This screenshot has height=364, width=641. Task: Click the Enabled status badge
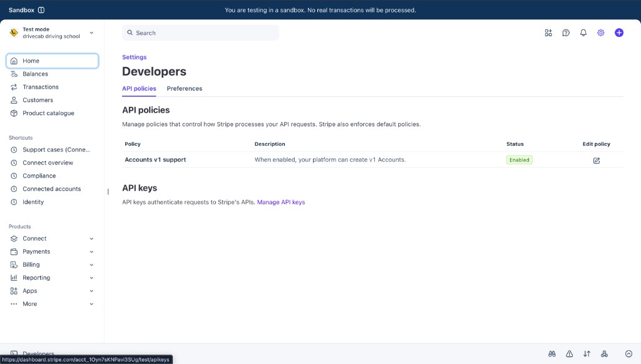tap(519, 159)
